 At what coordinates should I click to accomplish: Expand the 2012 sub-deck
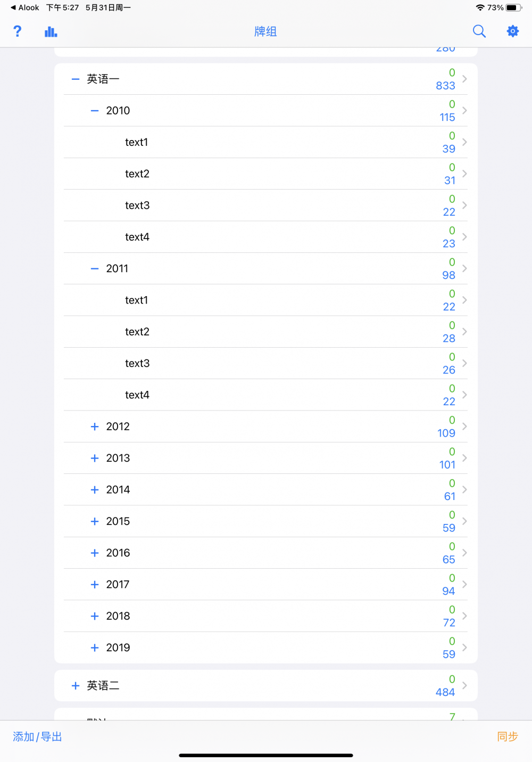[x=95, y=427]
